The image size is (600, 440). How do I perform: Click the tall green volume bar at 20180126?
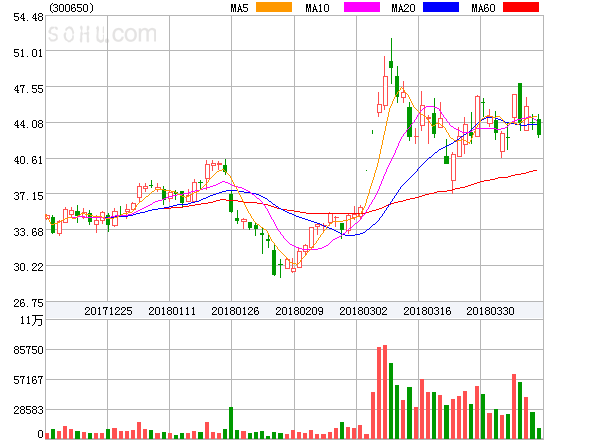[x=231, y=423]
